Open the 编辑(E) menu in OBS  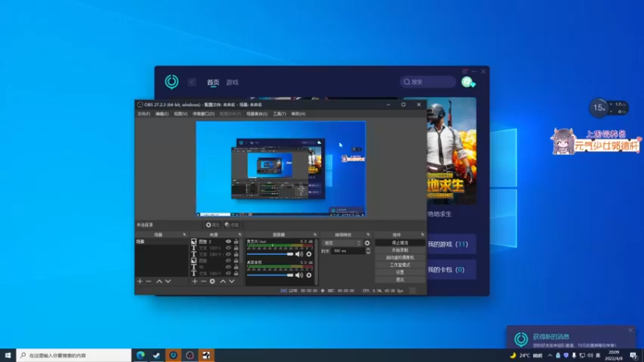(162, 113)
